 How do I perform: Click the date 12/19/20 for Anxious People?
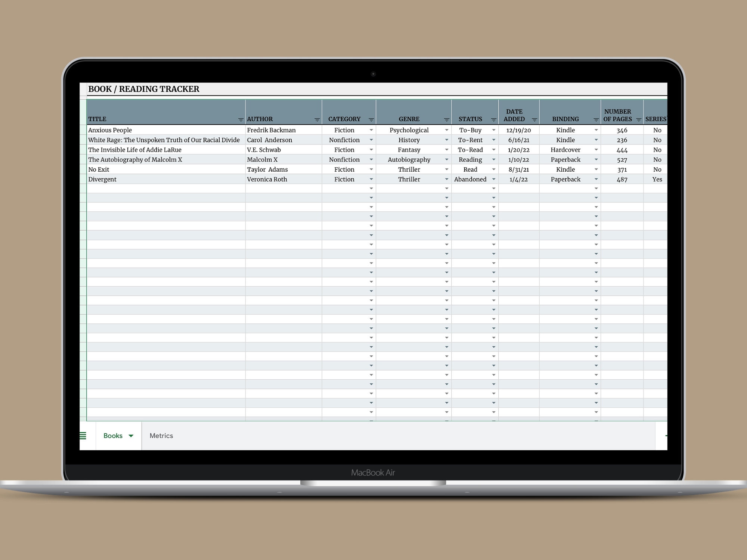pyautogui.click(x=518, y=130)
